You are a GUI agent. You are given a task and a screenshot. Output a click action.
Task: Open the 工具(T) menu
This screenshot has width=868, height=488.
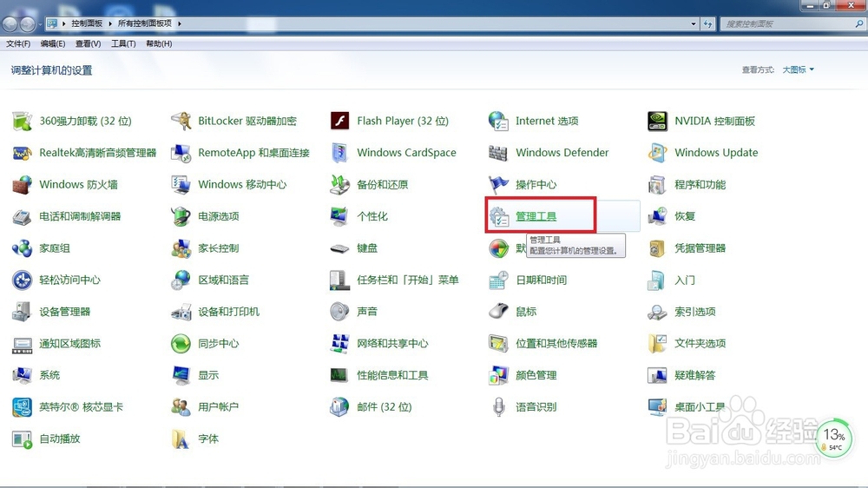pos(123,43)
